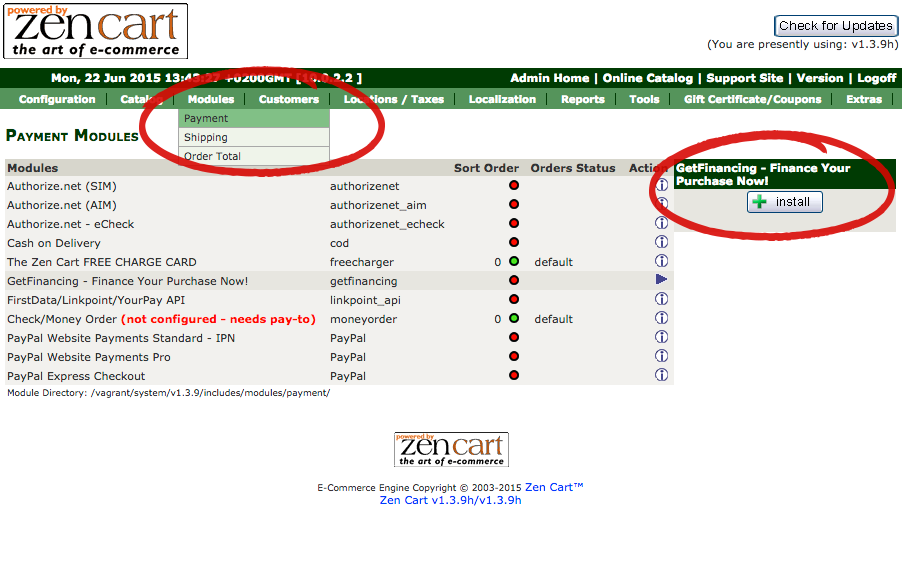Click info icon for Check/Money Order row

click(661, 318)
